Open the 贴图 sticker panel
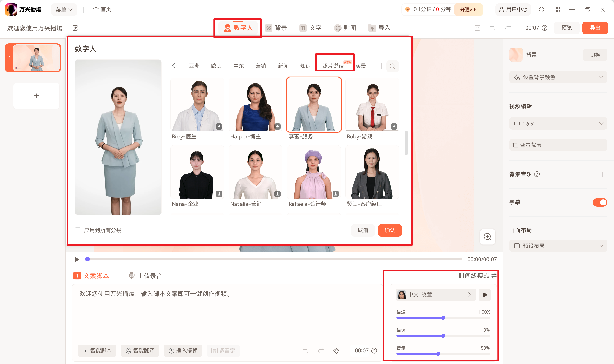The height and width of the screenshot is (364, 614). pyautogui.click(x=345, y=28)
